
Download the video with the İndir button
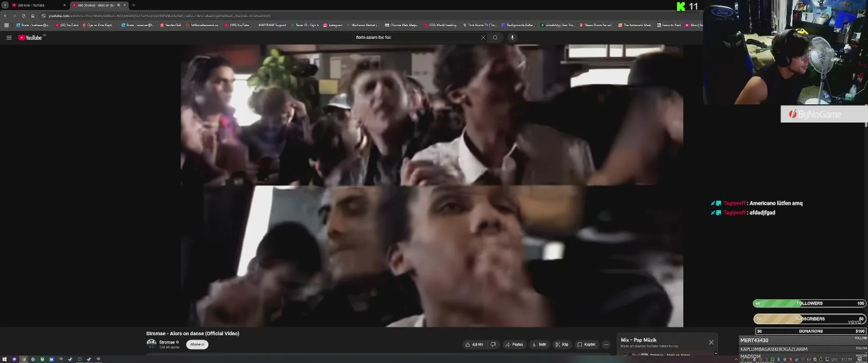click(x=539, y=344)
